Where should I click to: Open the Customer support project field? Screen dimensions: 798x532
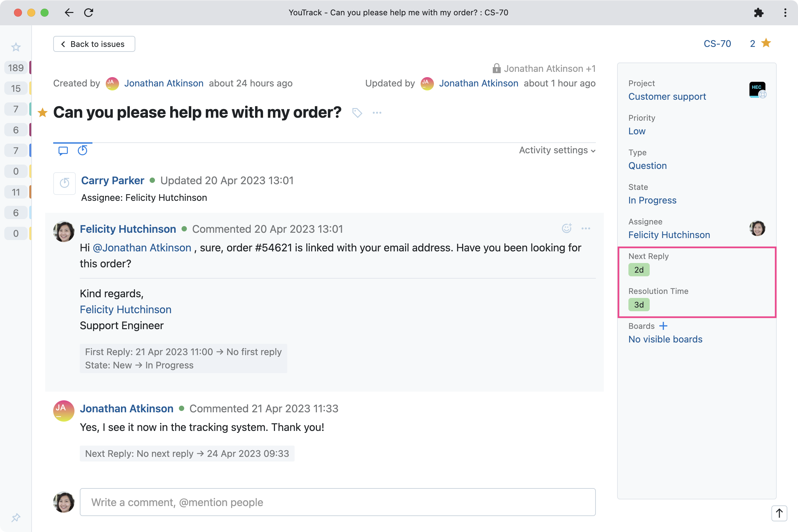tap(667, 97)
